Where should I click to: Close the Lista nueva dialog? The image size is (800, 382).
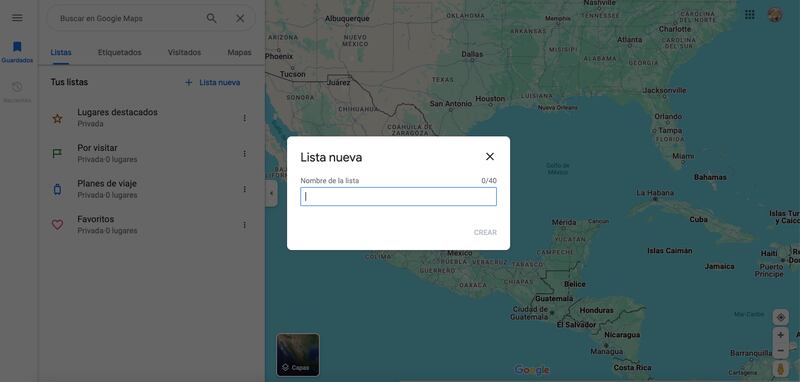(x=490, y=157)
